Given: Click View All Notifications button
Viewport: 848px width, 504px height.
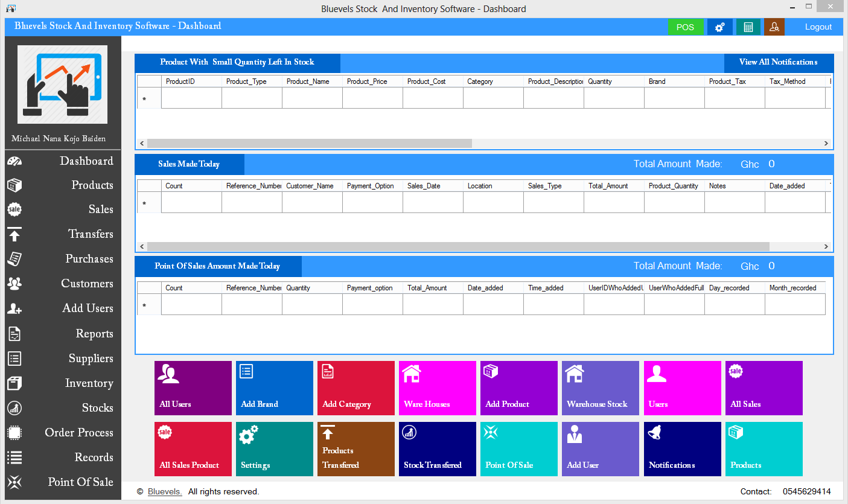Looking at the screenshot, I should click(778, 62).
